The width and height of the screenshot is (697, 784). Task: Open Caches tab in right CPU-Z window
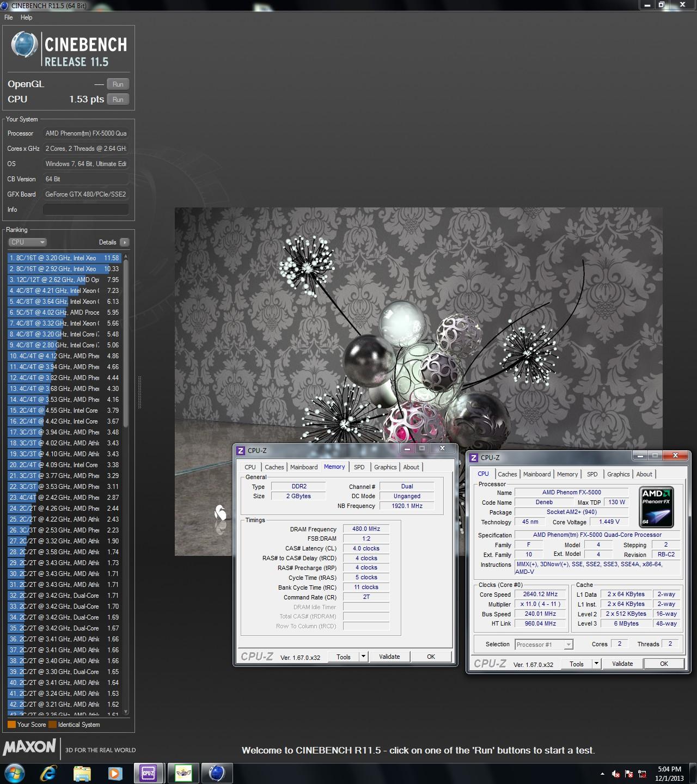coord(508,474)
